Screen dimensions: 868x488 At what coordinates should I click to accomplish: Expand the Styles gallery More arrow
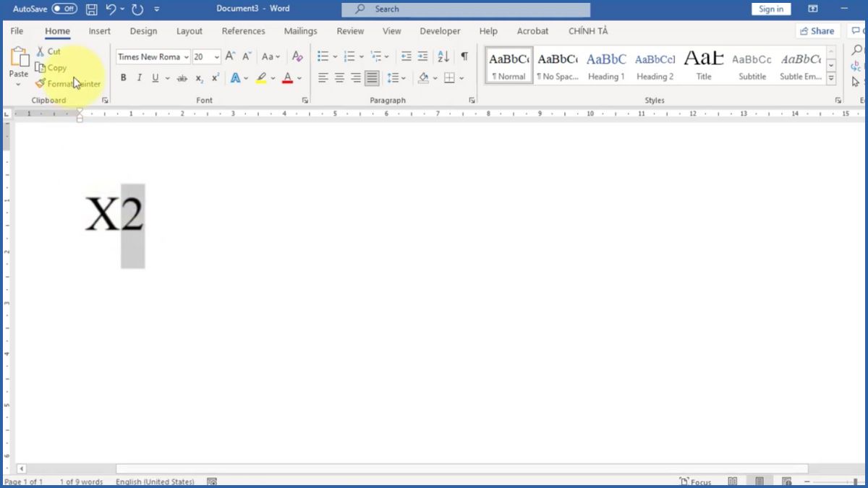(x=831, y=78)
